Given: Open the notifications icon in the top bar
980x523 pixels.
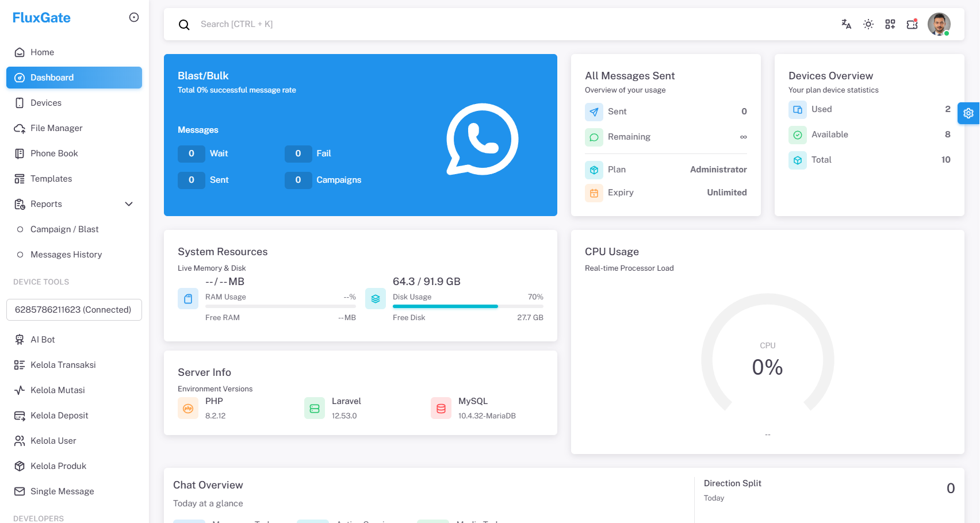Looking at the screenshot, I should tap(912, 24).
